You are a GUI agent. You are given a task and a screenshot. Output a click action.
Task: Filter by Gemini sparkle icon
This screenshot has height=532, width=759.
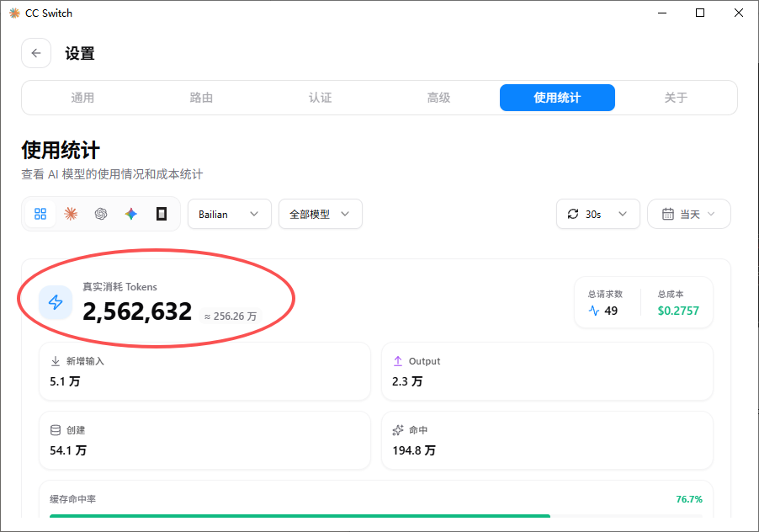[130, 214]
